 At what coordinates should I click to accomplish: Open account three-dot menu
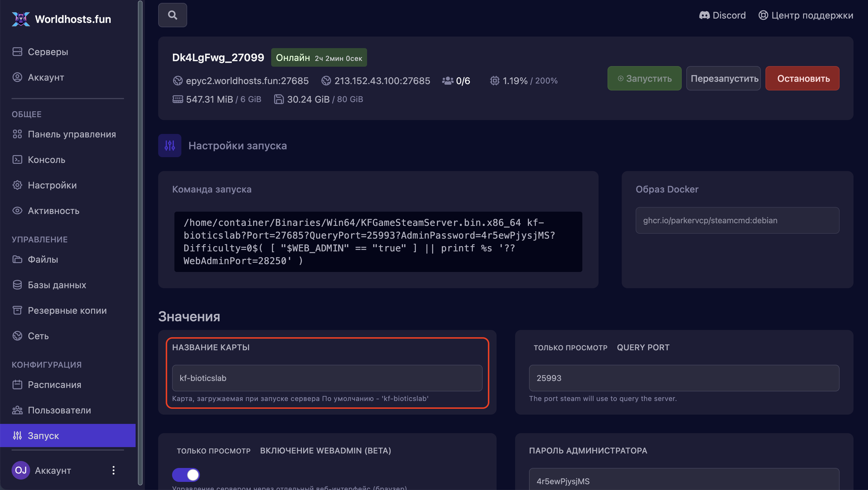coord(114,470)
